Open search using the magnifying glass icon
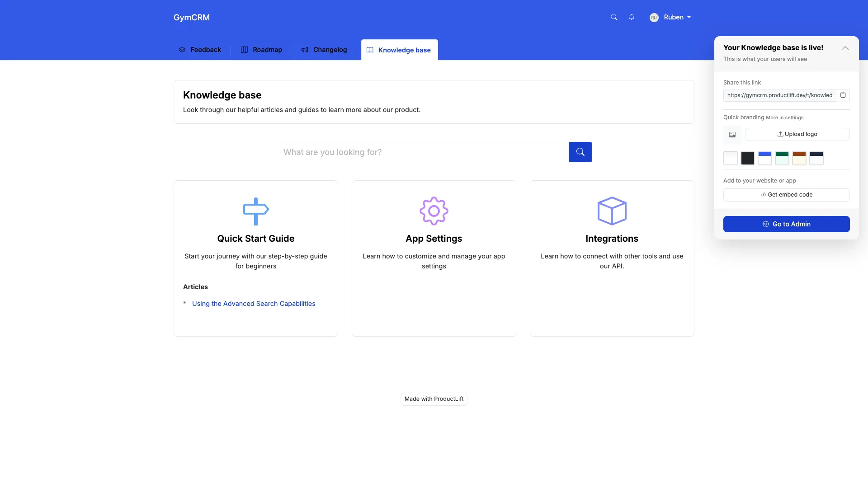The width and height of the screenshot is (868, 488). click(613, 17)
